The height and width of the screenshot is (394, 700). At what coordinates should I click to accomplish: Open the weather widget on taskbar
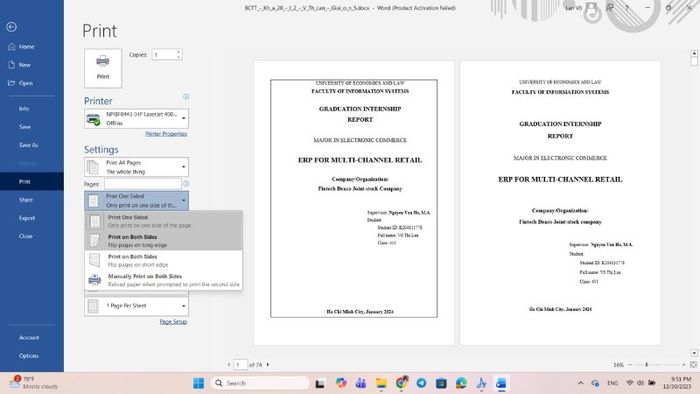[33, 383]
